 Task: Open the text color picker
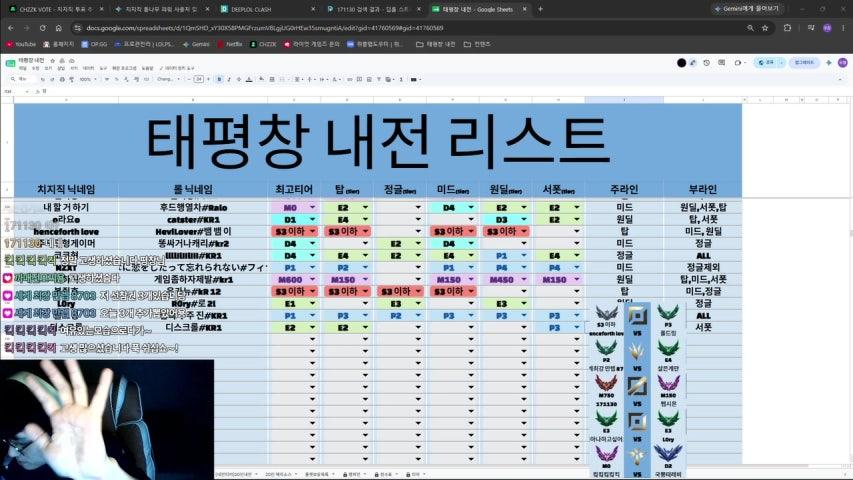coord(249,79)
